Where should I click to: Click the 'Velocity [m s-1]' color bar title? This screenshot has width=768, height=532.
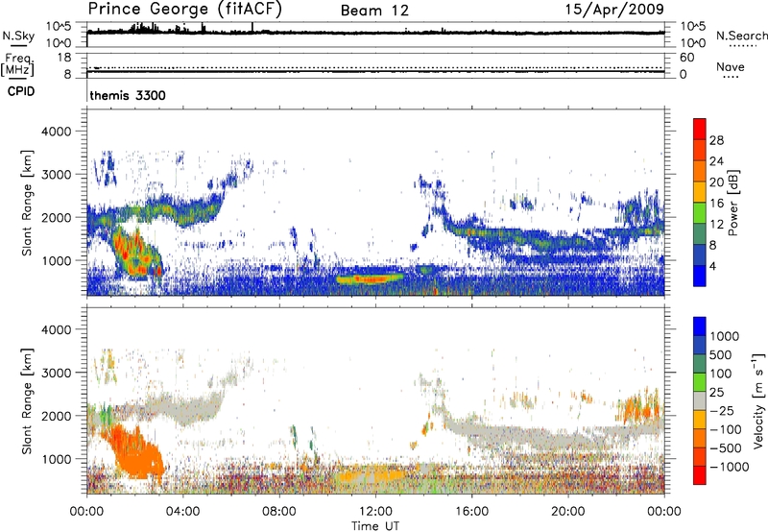pyautogui.click(x=758, y=400)
